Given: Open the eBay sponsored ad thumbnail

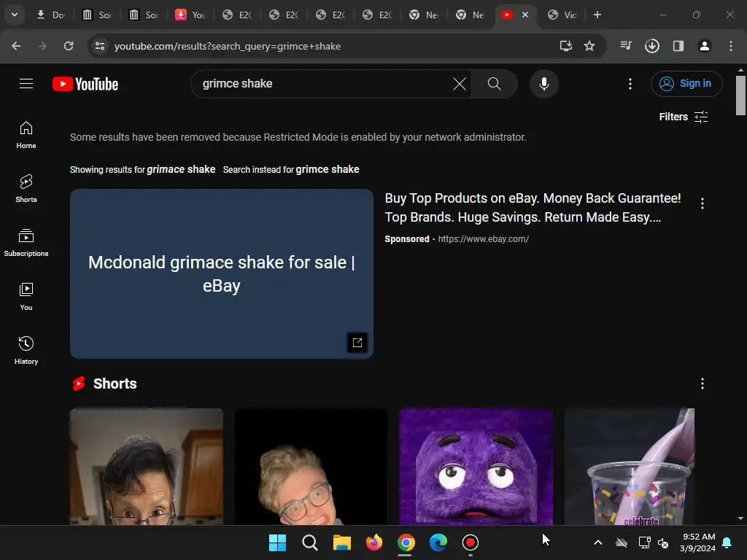Looking at the screenshot, I should click(222, 274).
